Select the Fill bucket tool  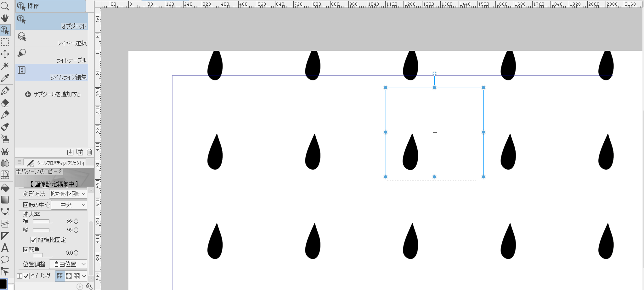tap(5, 188)
